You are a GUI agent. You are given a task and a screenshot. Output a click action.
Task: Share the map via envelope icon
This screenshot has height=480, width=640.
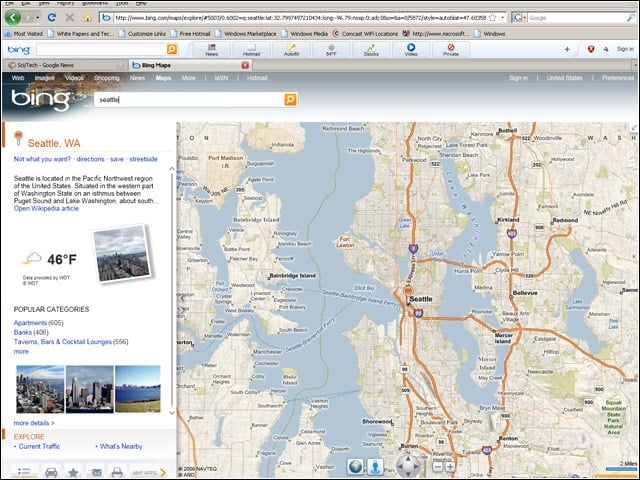(x=96, y=472)
